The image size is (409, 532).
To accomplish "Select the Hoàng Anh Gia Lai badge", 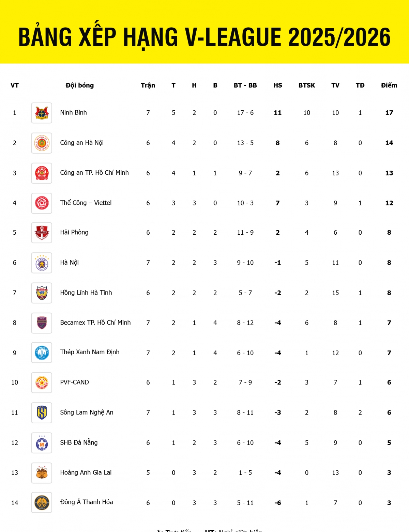I will coord(42,473).
